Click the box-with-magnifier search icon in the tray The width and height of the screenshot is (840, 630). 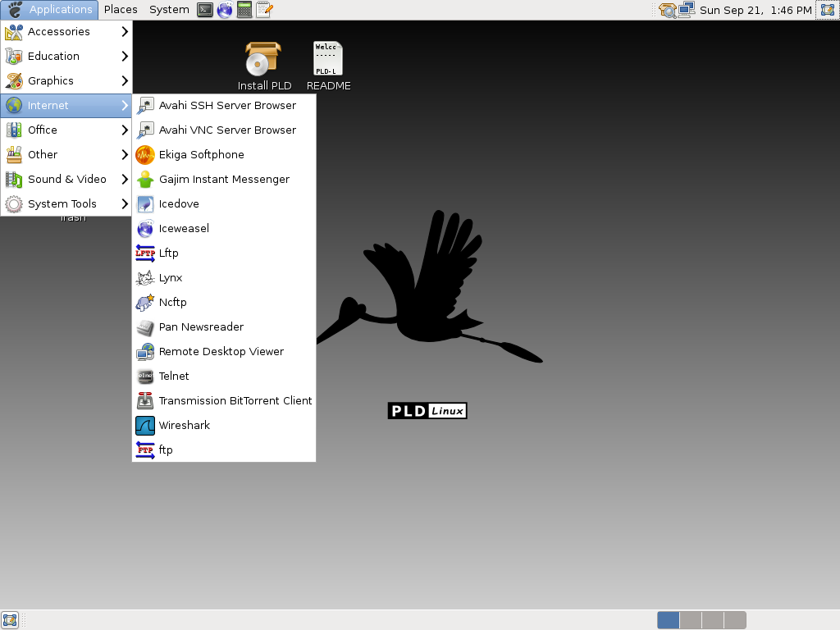coord(668,10)
